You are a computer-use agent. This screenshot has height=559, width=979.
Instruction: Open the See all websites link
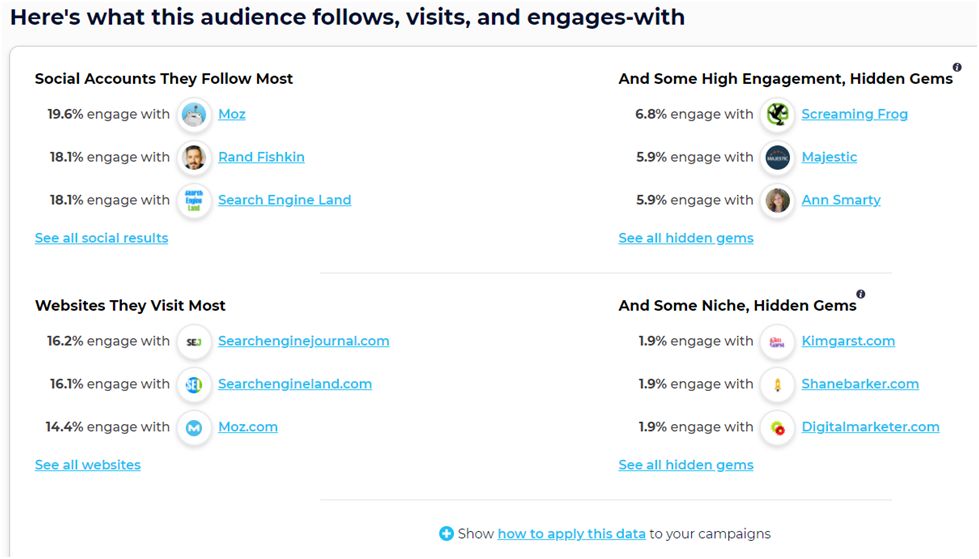87,465
